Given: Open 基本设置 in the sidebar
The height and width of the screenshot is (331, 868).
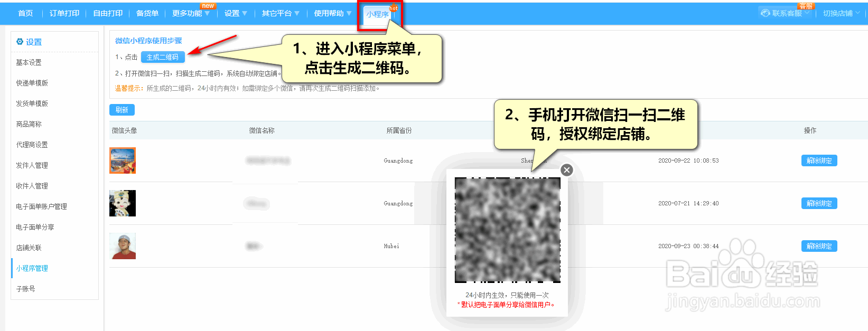Looking at the screenshot, I should pos(29,62).
